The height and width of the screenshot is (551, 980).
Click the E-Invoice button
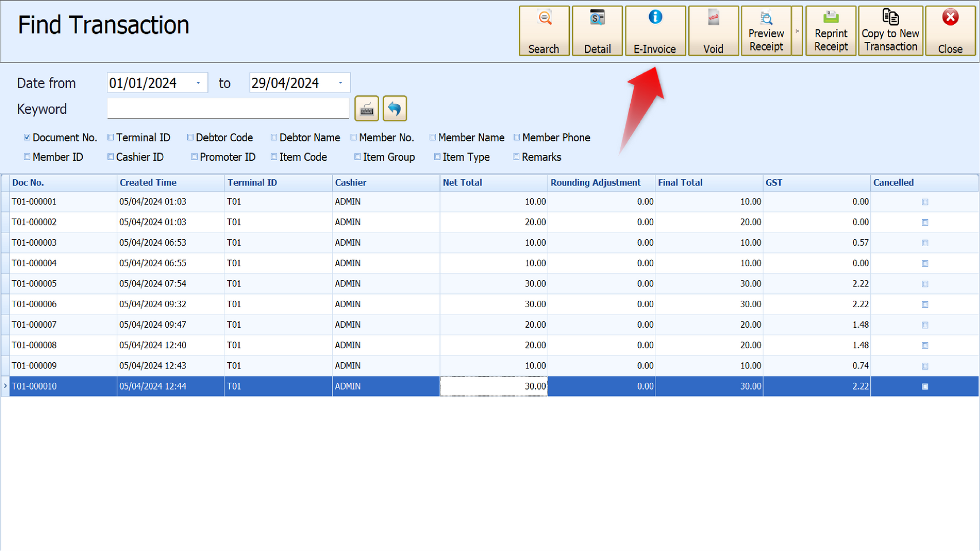[655, 31]
